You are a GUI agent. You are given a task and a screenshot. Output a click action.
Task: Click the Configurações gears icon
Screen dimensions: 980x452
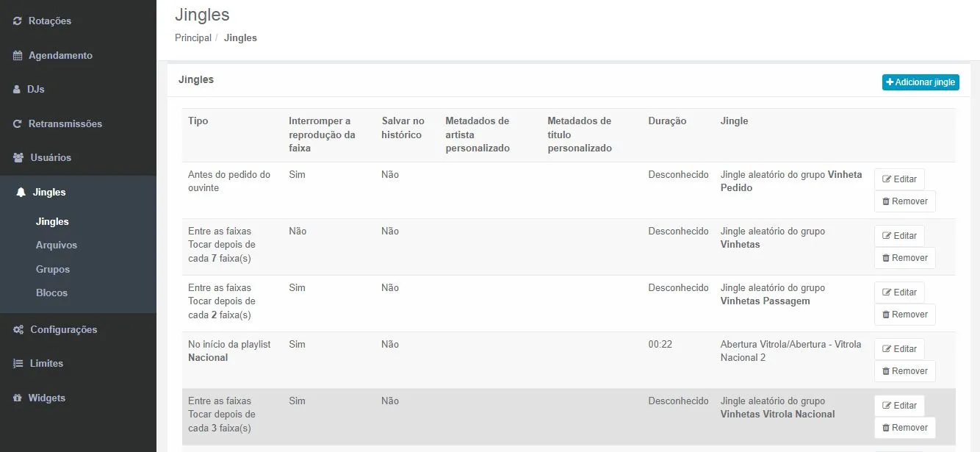tap(18, 330)
